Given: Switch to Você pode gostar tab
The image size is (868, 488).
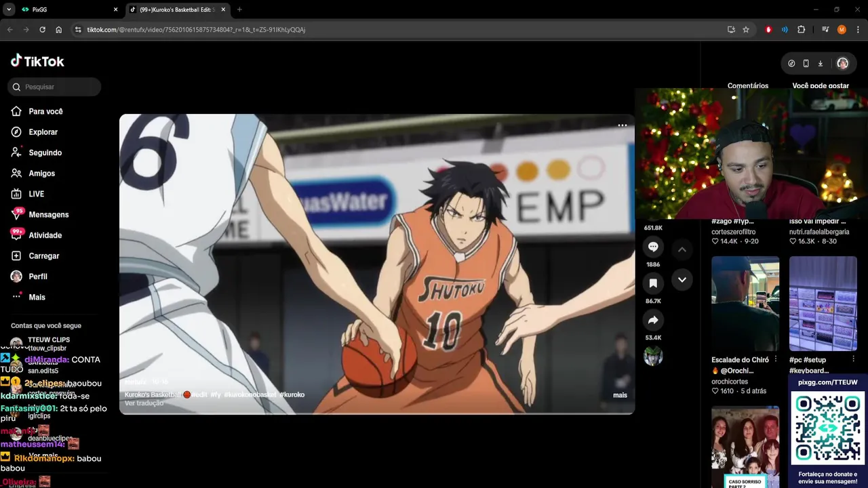Looking at the screenshot, I should 821,85.
